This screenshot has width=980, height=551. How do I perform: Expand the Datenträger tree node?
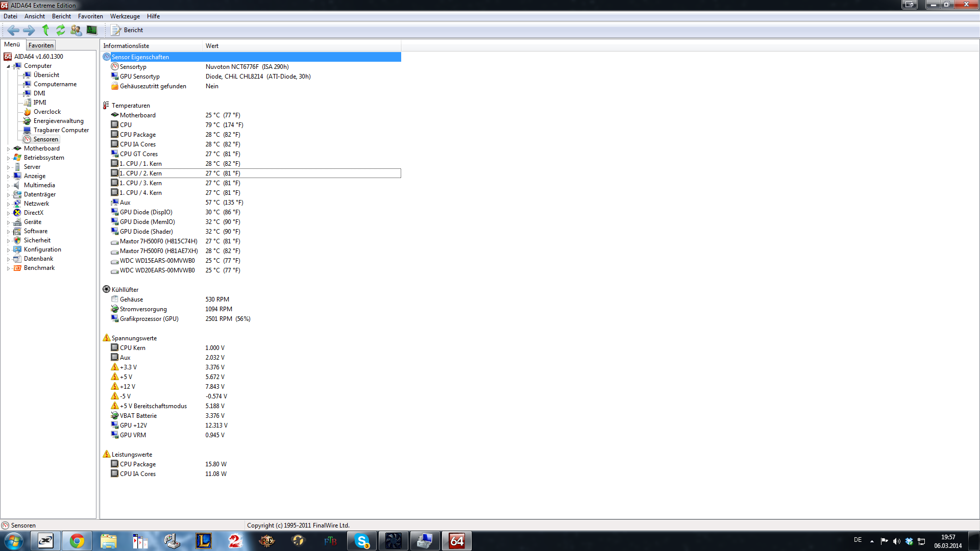8,195
